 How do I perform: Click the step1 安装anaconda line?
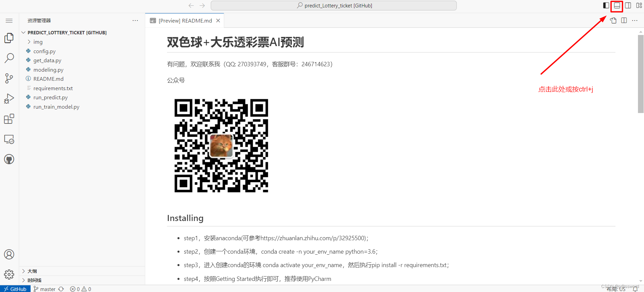click(x=276, y=238)
